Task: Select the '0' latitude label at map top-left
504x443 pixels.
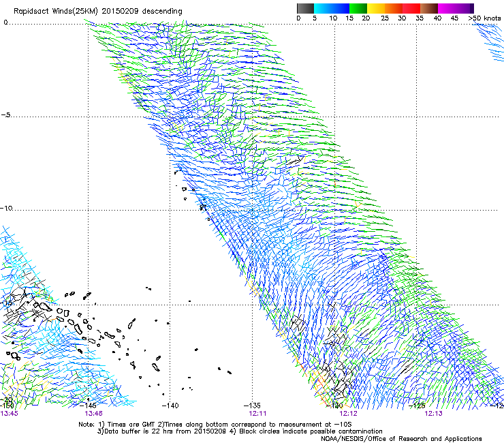Action: 5,22
